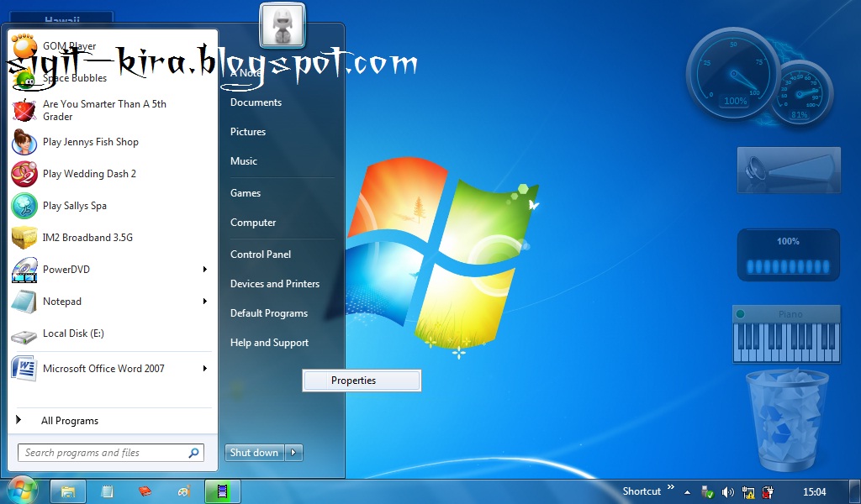Open the Notepad taskbar icon

107,491
